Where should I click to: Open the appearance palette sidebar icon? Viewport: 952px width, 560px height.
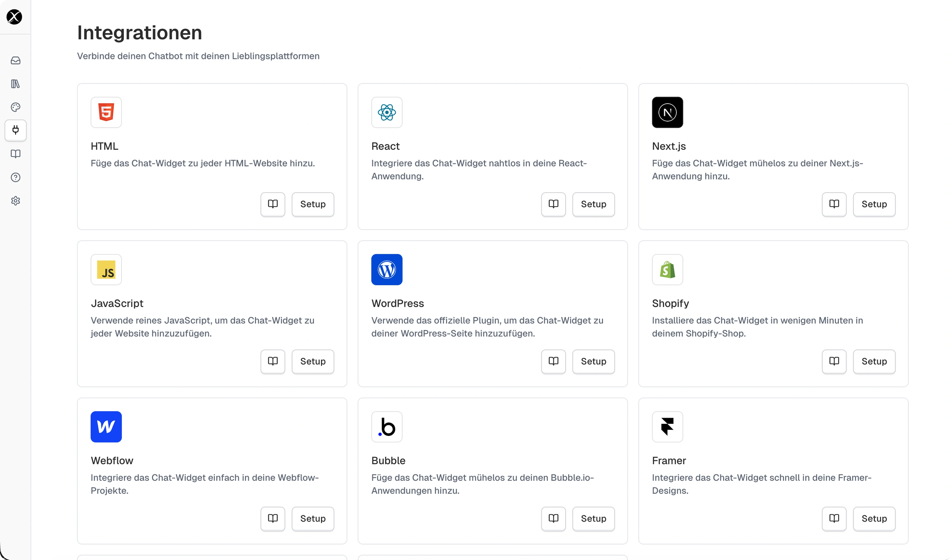[15, 107]
